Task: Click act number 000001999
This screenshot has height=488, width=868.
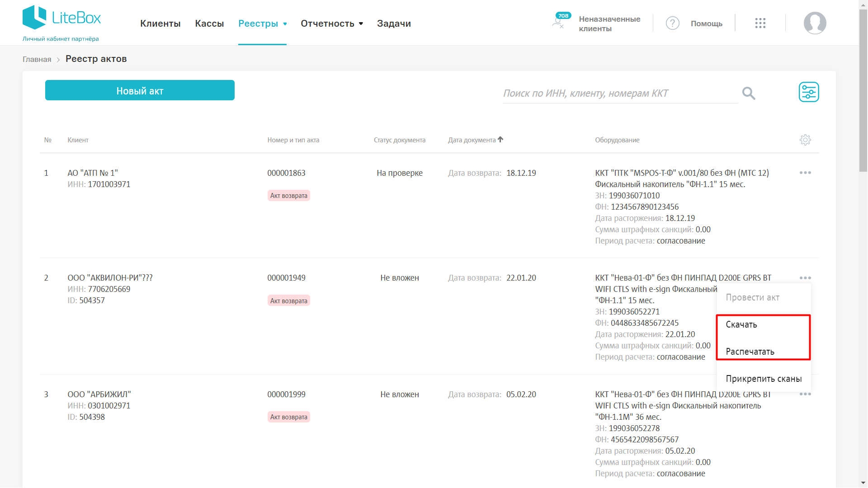Action: (286, 394)
